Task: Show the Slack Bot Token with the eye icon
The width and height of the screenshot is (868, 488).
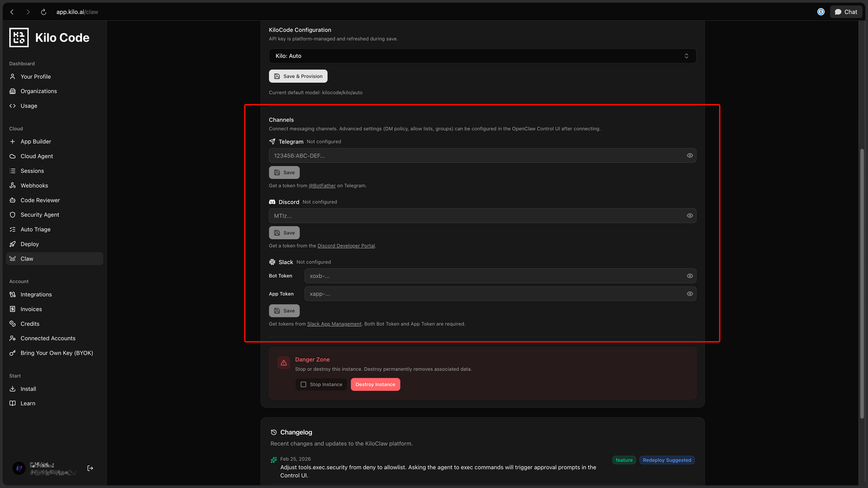Action: point(690,276)
